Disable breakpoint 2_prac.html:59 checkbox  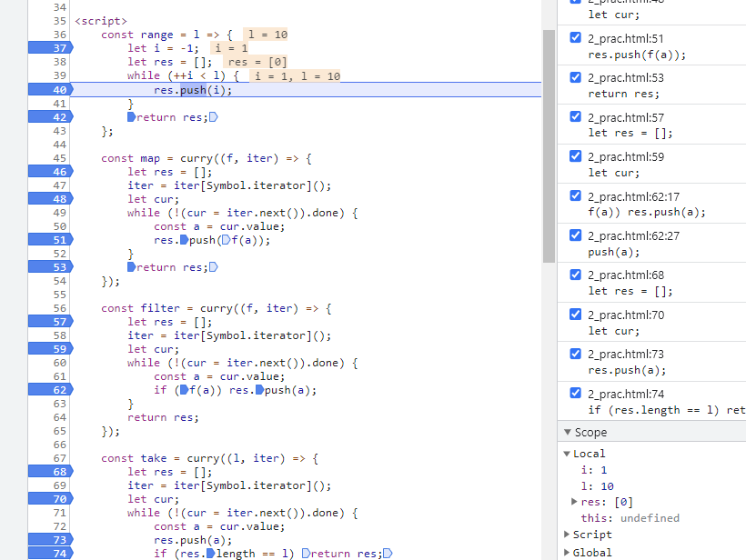(x=575, y=156)
